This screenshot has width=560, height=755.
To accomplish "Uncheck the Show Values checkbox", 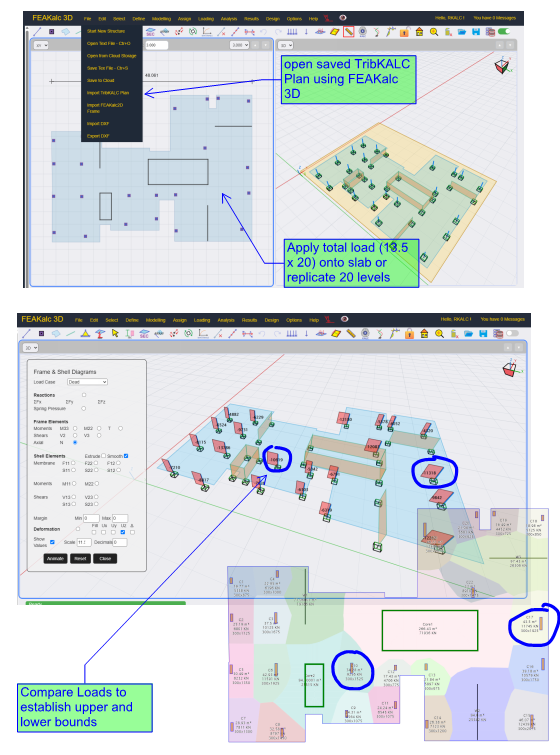I will [52, 542].
